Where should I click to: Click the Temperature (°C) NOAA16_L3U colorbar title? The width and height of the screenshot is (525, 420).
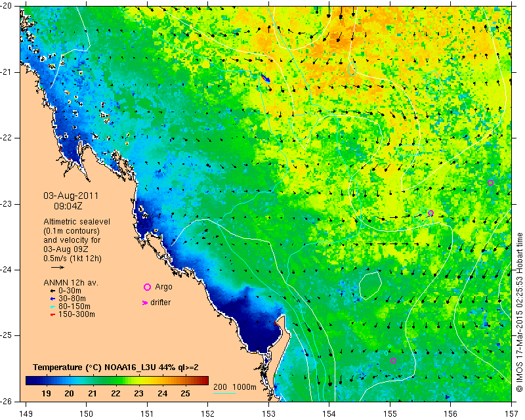click(x=115, y=367)
